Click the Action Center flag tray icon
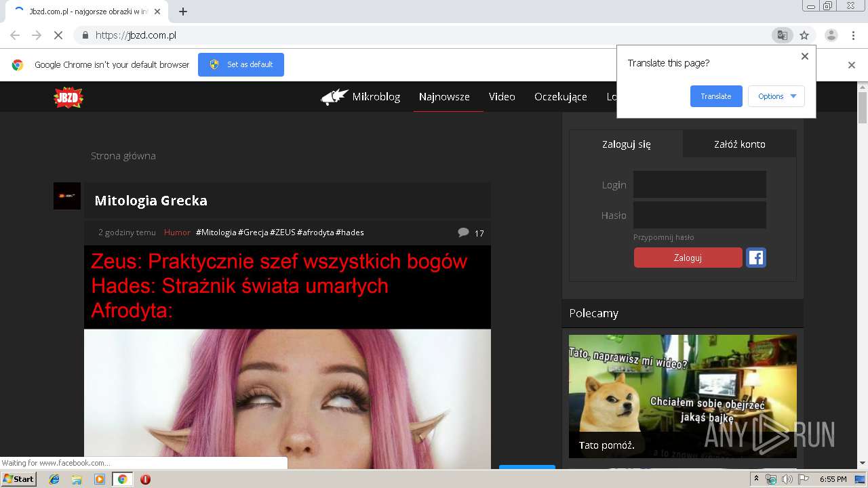 pos(804,479)
